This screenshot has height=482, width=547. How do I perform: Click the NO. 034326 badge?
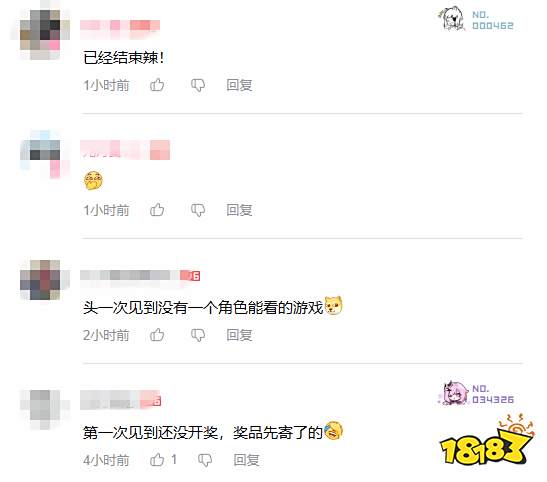pyautogui.click(x=476, y=394)
